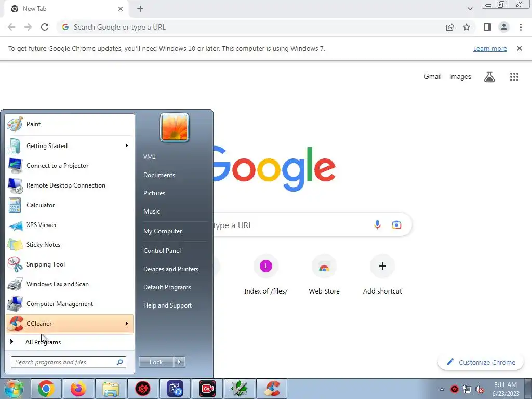The width and height of the screenshot is (532, 399).
Task: Show All Programs list
Action: click(x=70, y=342)
